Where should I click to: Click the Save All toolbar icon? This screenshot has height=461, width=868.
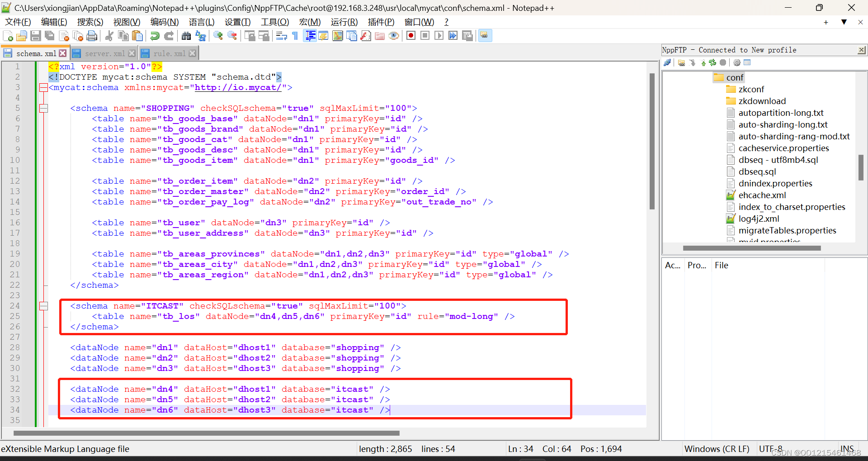(50, 36)
